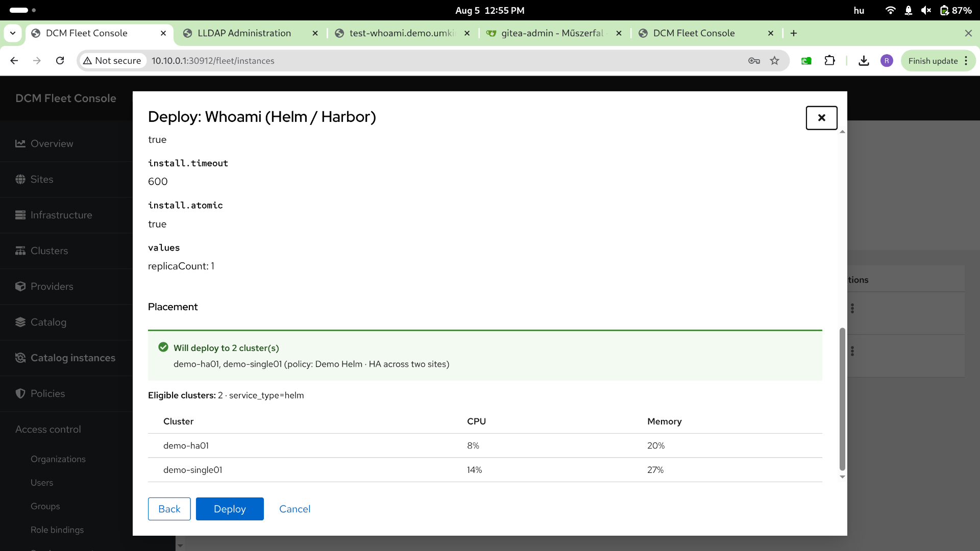Click the dialog vertical scrollbar thumb
This screenshot has width=980, height=551.
[843, 399]
